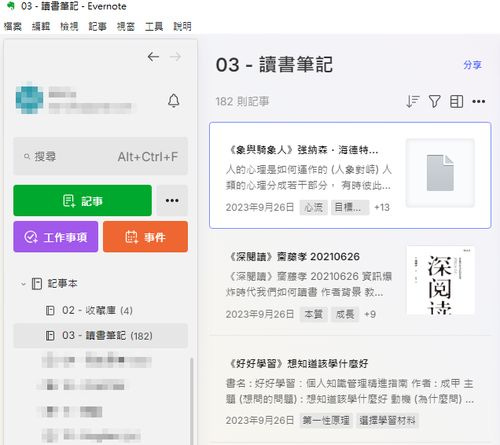Open the user account avatar
Screen dimensions: 500x445
(x=30, y=99)
